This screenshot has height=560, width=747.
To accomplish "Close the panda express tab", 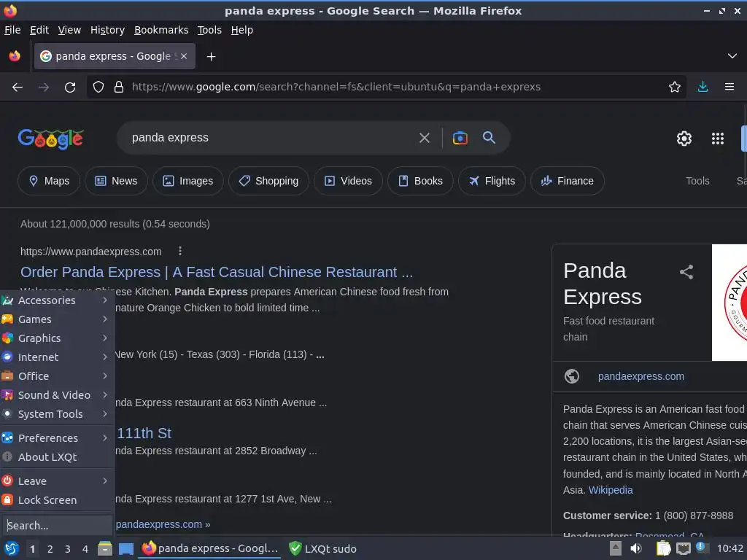I will [x=184, y=56].
